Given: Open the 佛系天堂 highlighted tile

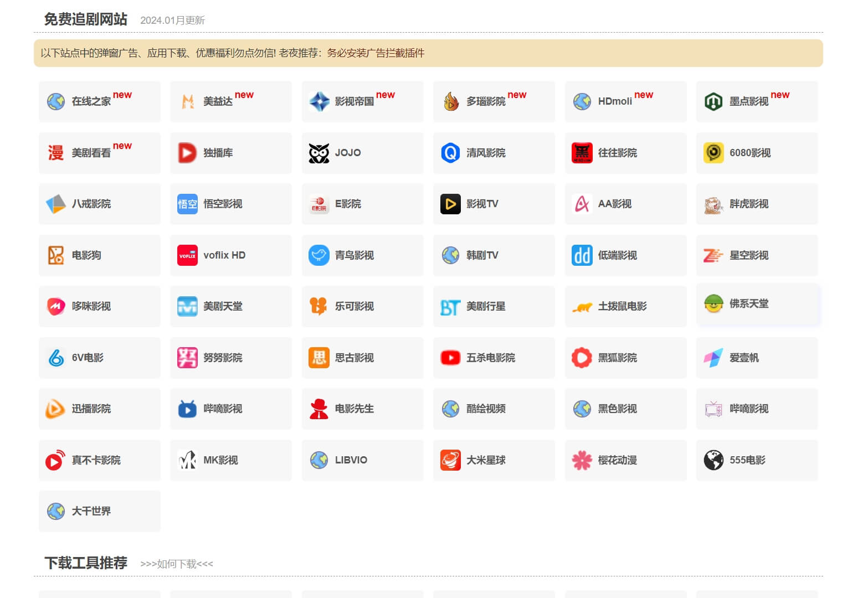Looking at the screenshot, I should coord(757,304).
